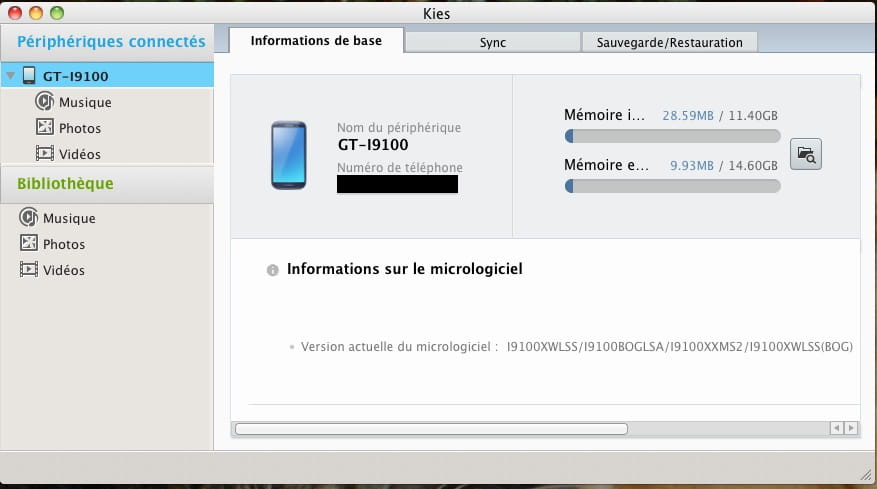Click the Numéro de téléphone label
This screenshot has width=877, height=489.
[399, 167]
